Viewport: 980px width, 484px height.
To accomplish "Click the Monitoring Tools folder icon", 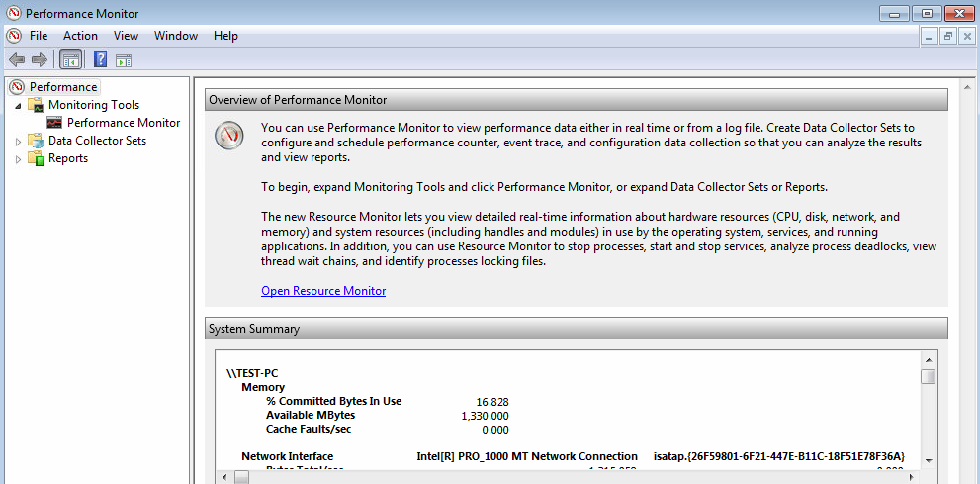I will (x=35, y=105).
